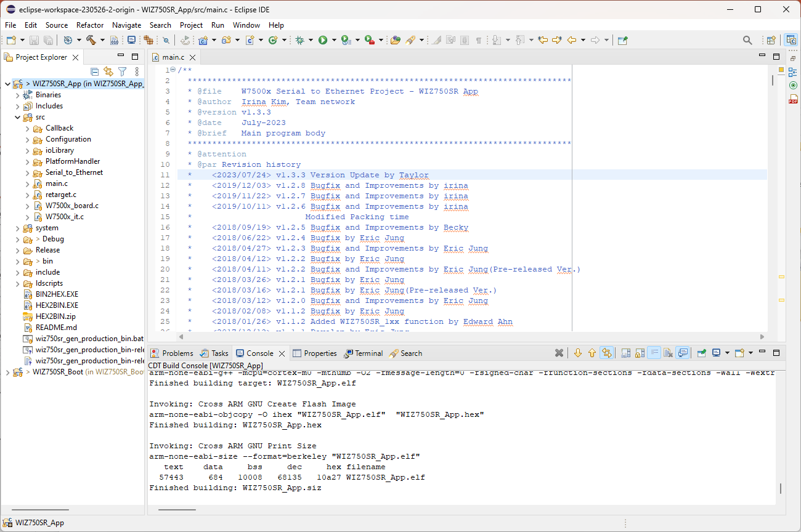This screenshot has height=532, width=801.
Task: Open the Project Explorer filter funnel icon
Action: coord(122,72)
